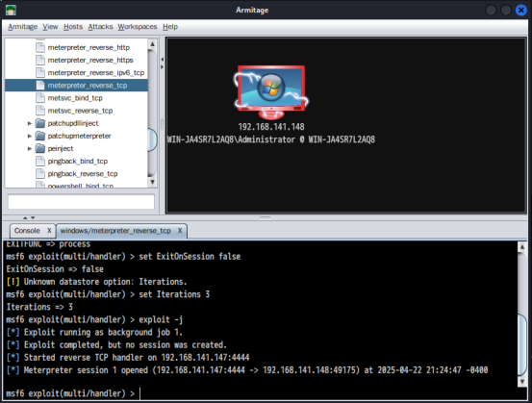Click the module tree scrollbar thumb
Viewport: 532px width, 403px height.
[x=152, y=139]
